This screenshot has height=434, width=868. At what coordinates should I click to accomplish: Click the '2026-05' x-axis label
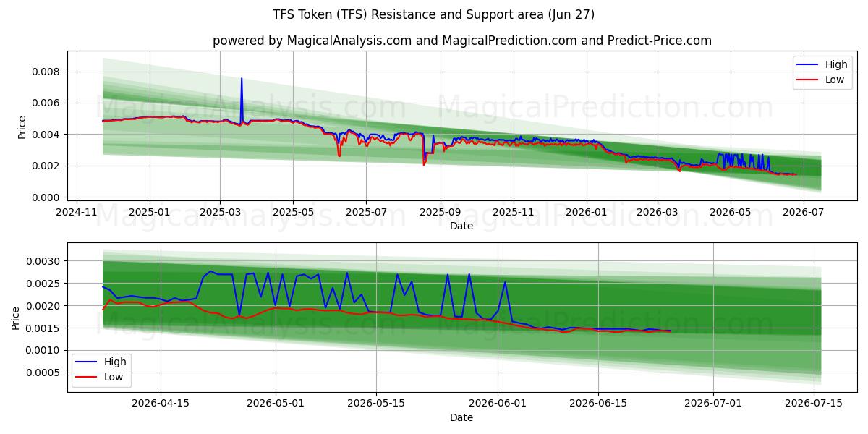pos(730,213)
